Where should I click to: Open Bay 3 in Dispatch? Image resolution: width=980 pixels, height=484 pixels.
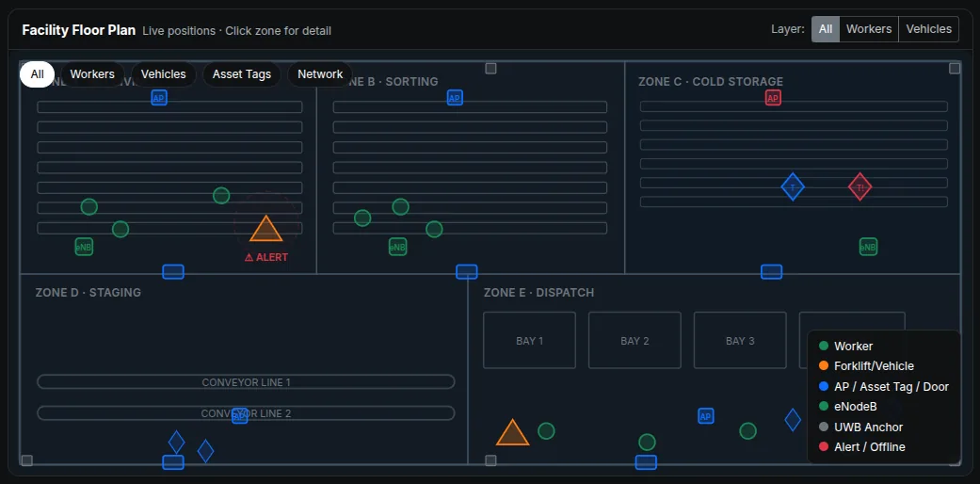[740, 340]
